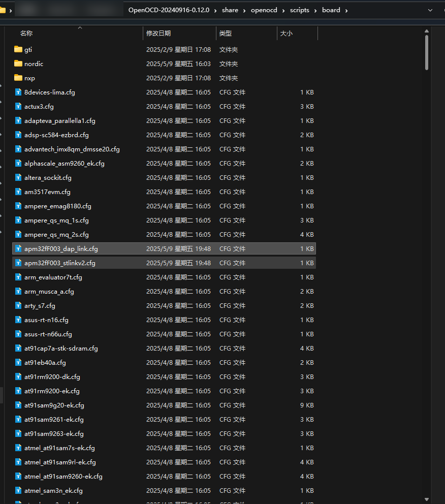The width and height of the screenshot is (445, 504).
Task: Sort files by 大小 column header
Action: coord(286,33)
